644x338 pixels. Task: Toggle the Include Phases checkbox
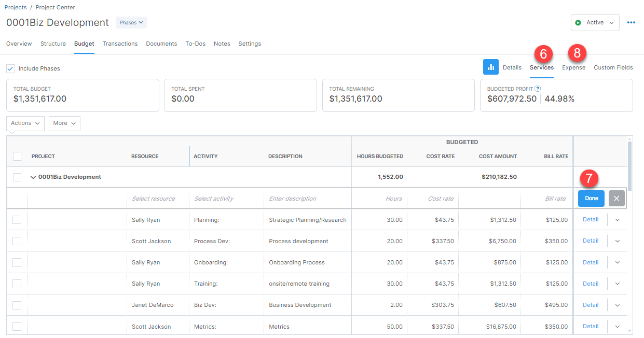(x=10, y=68)
